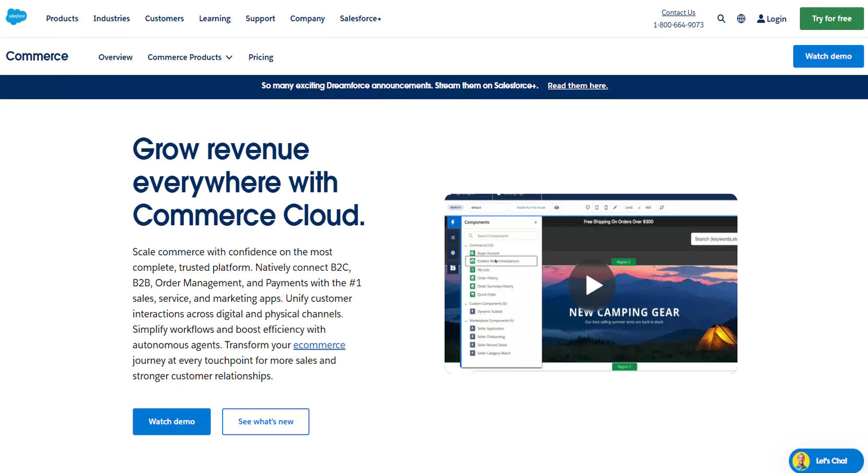
Task: Click the pencil edit icon in the Designer toolbar
Action: point(615,207)
